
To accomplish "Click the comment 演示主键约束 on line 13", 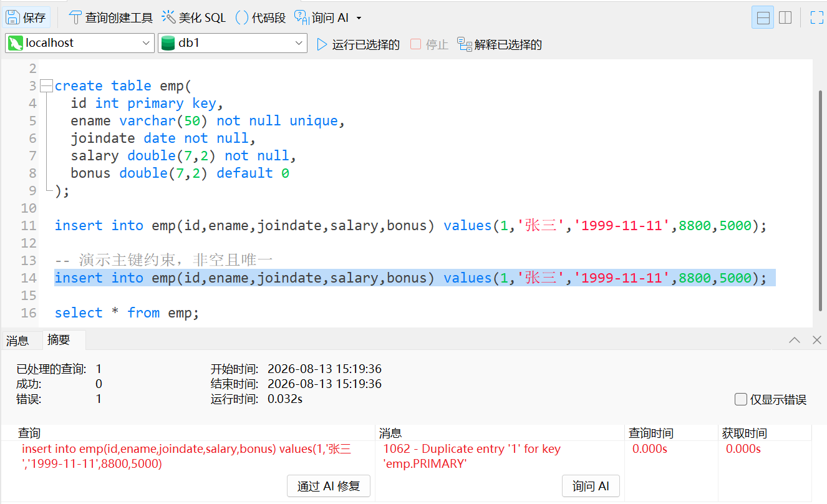I will [x=164, y=261].
